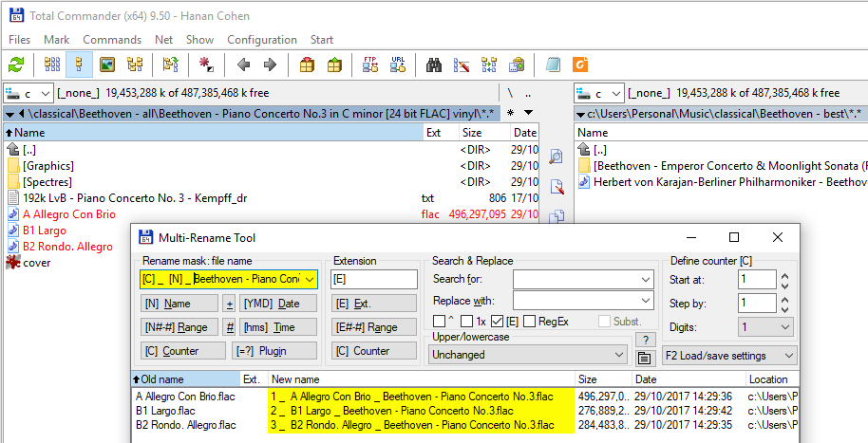This screenshot has width=868, height=443.
Task: Open the Net menu
Action: pyautogui.click(x=164, y=39)
